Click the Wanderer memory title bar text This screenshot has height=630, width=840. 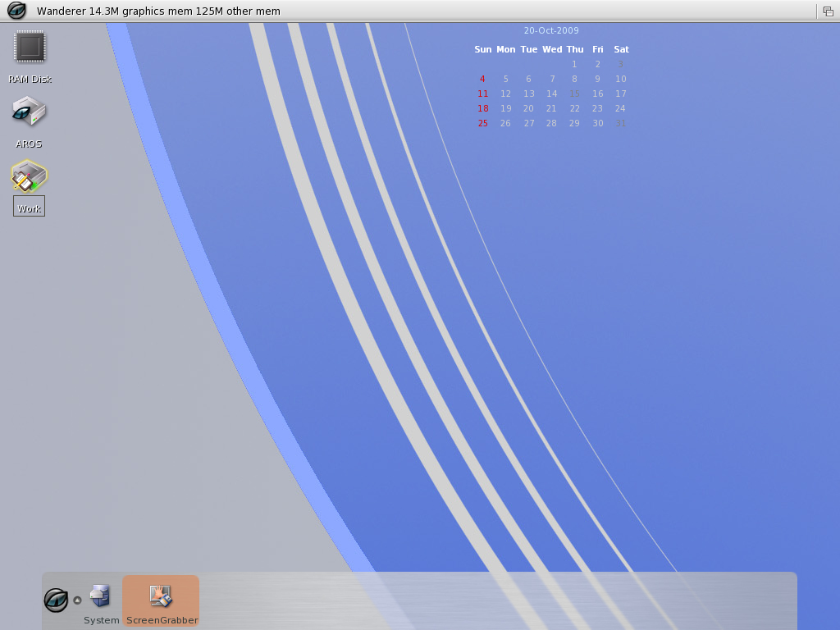(x=158, y=11)
